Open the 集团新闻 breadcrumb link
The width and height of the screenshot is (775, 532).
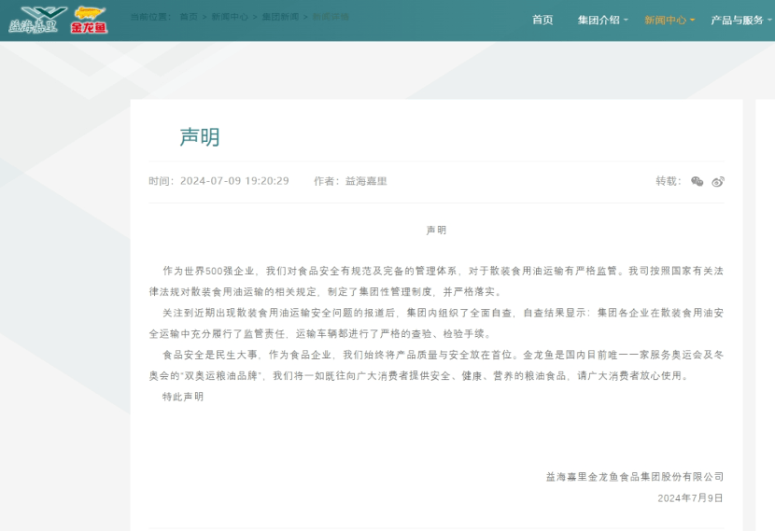pyautogui.click(x=280, y=17)
